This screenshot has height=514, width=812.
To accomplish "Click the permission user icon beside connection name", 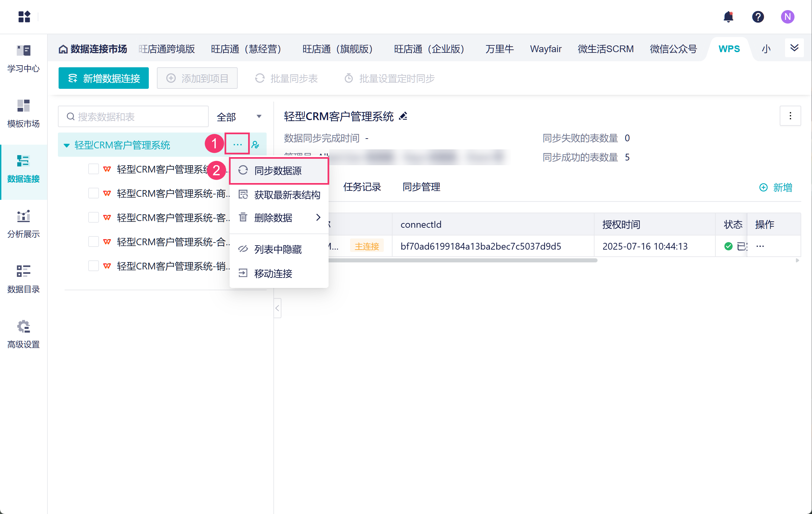I will [x=256, y=145].
